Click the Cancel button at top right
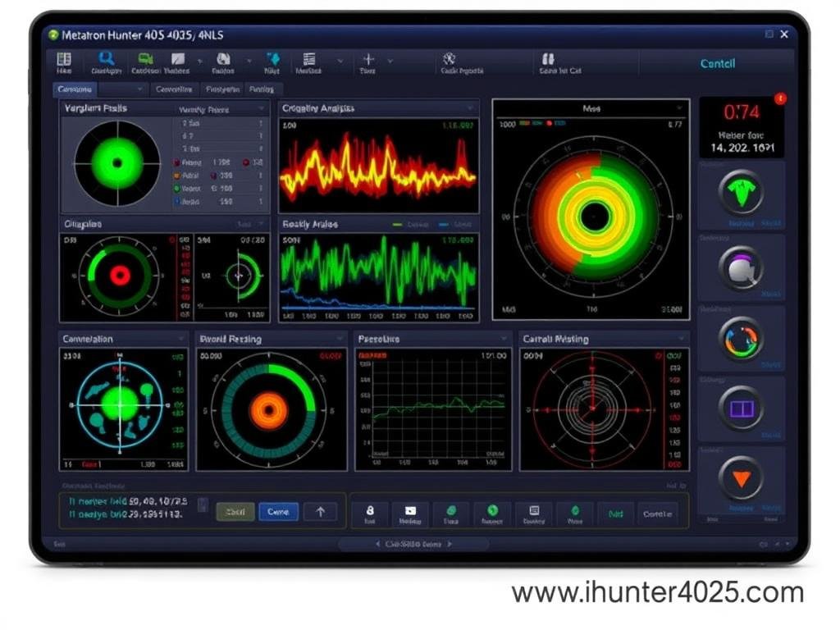 (718, 63)
